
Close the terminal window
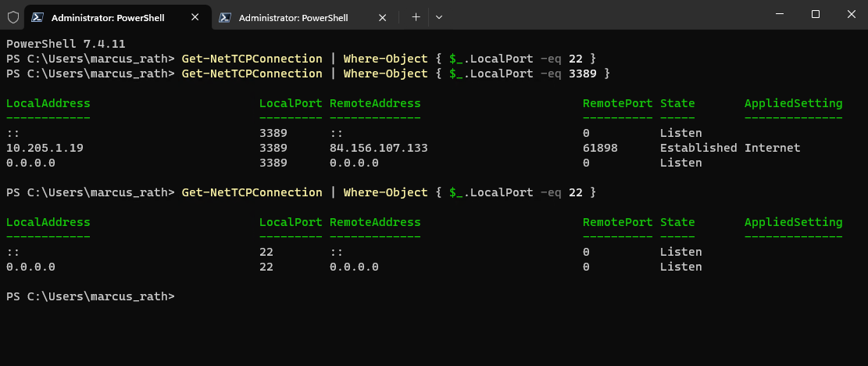point(852,14)
